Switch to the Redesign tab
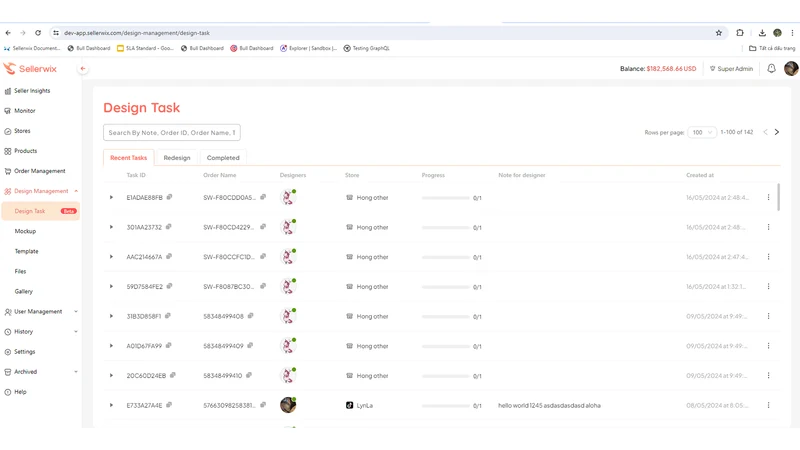 [x=177, y=158]
